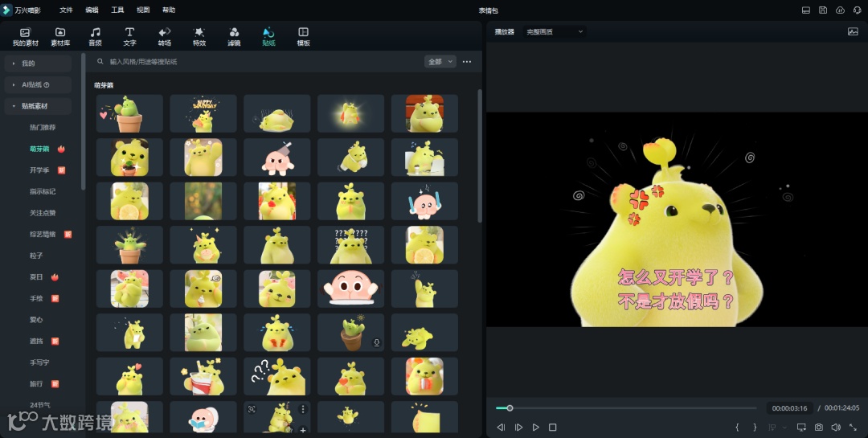
Task: Open the 播放器 quality dropdown 完整画质
Action: (x=554, y=31)
